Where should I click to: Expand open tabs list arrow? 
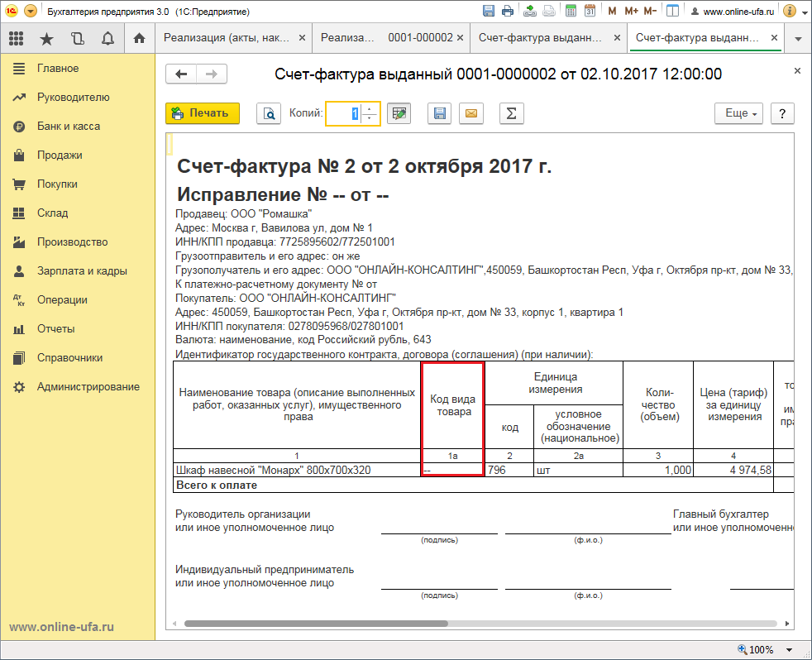[x=798, y=39]
